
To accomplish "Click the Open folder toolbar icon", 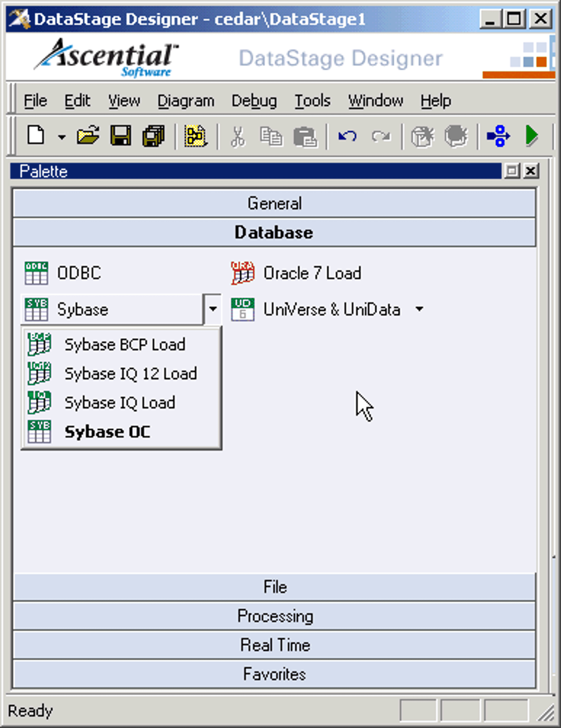I will click(x=88, y=136).
